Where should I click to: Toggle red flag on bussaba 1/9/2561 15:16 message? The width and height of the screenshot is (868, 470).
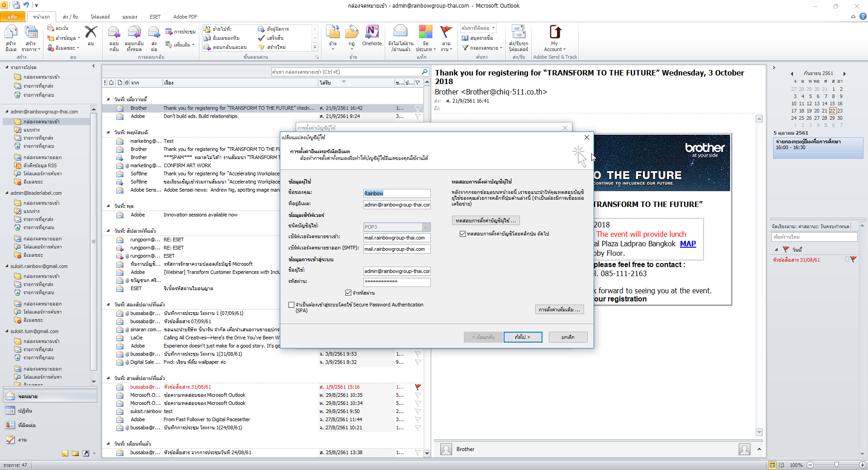pos(418,387)
